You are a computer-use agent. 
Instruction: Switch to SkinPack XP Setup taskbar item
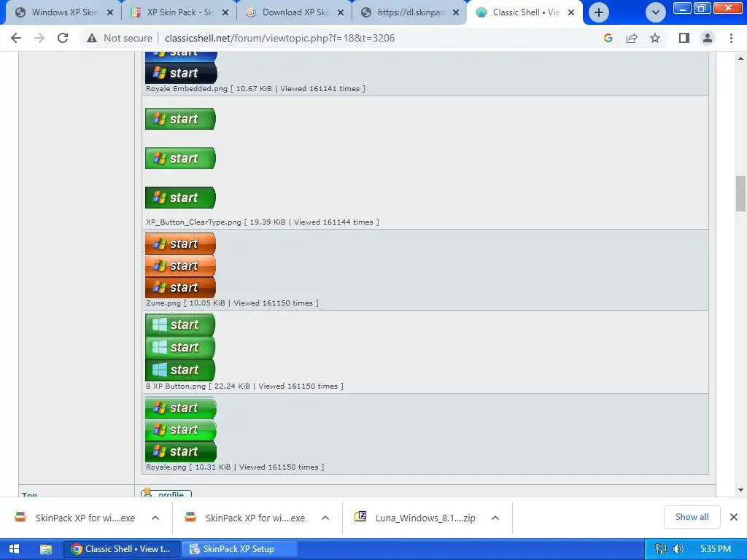(x=239, y=549)
